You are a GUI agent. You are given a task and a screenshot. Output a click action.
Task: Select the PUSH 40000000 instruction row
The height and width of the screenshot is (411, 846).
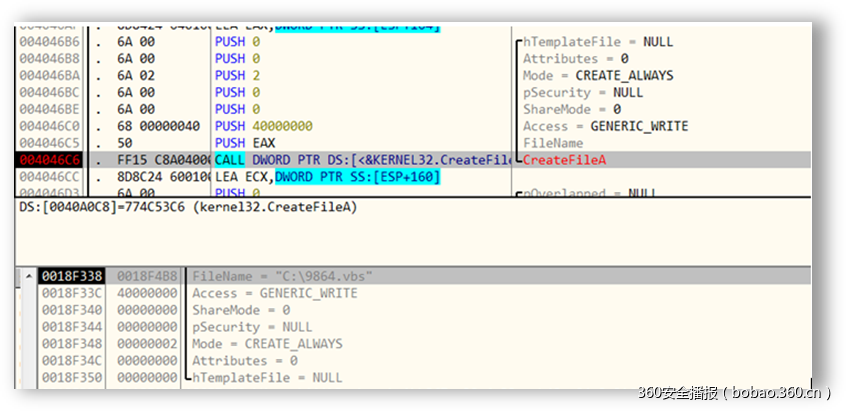[x=263, y=126]
